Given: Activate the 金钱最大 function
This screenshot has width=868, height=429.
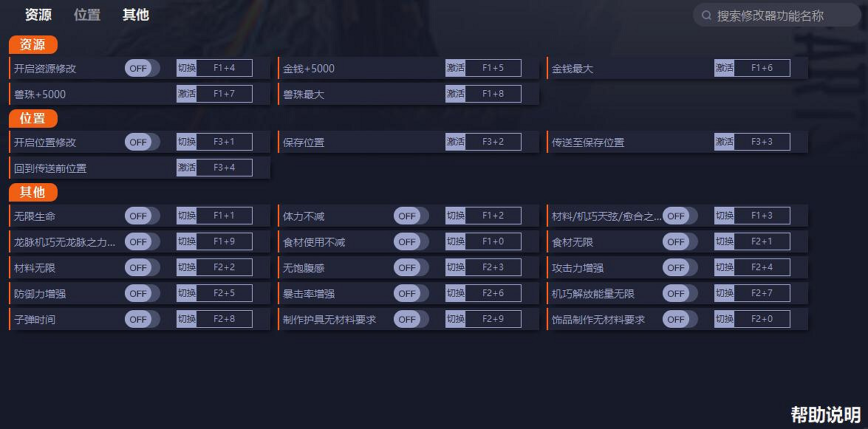Looking at the screenshot, I should click(723, 67).
